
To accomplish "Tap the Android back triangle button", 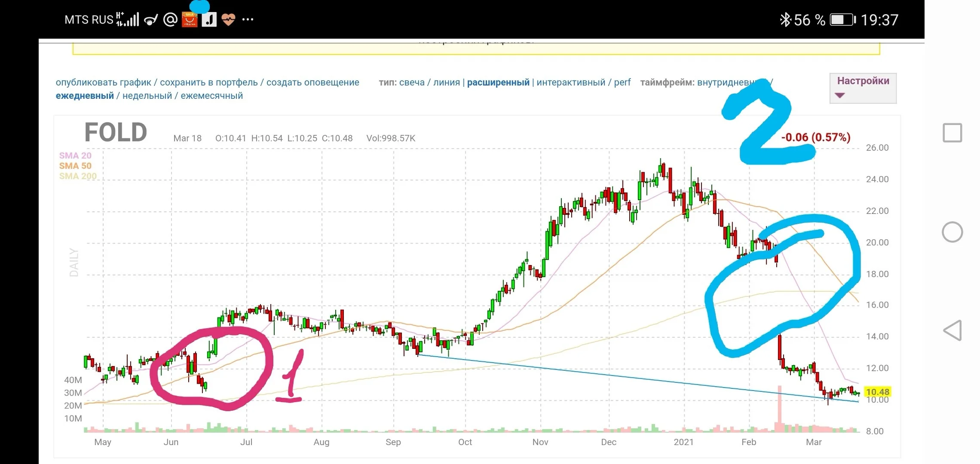I will 952,331.
